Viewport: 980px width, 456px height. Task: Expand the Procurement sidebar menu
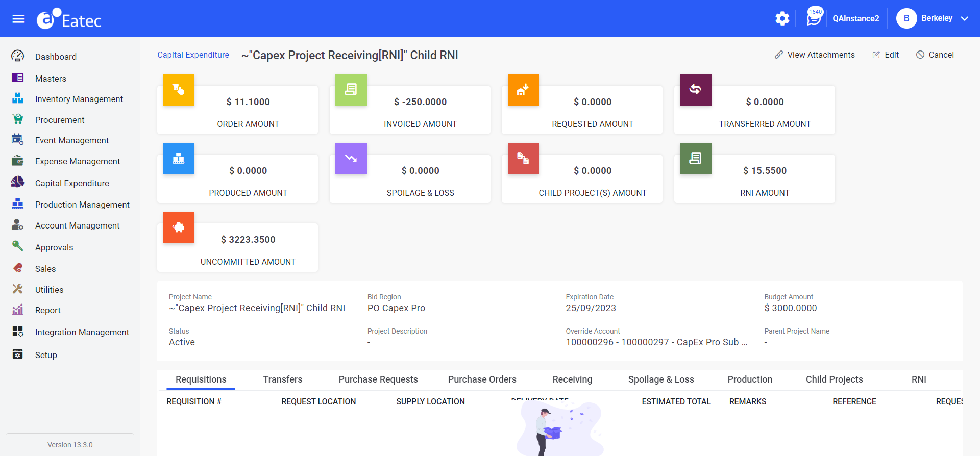click(x=60, y=120)
